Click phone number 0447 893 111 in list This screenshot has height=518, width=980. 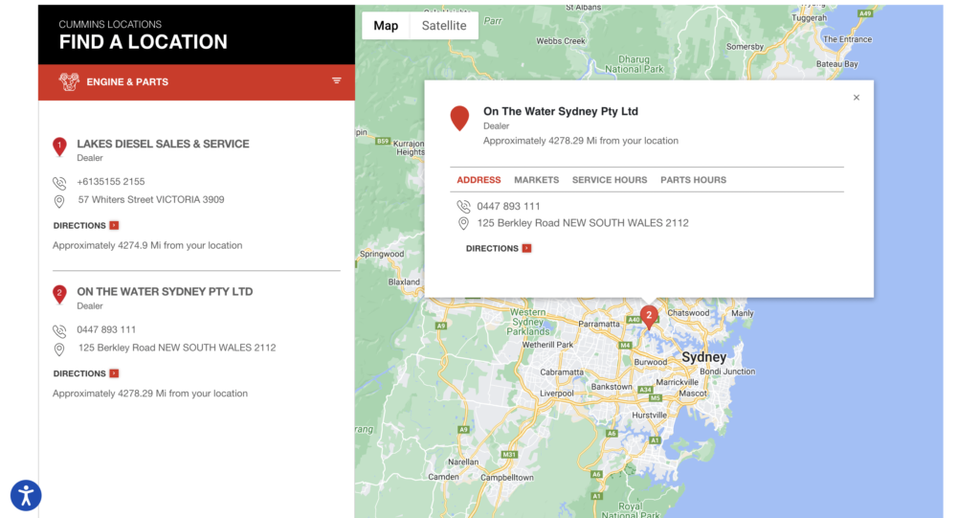click(x=106, y=329)
